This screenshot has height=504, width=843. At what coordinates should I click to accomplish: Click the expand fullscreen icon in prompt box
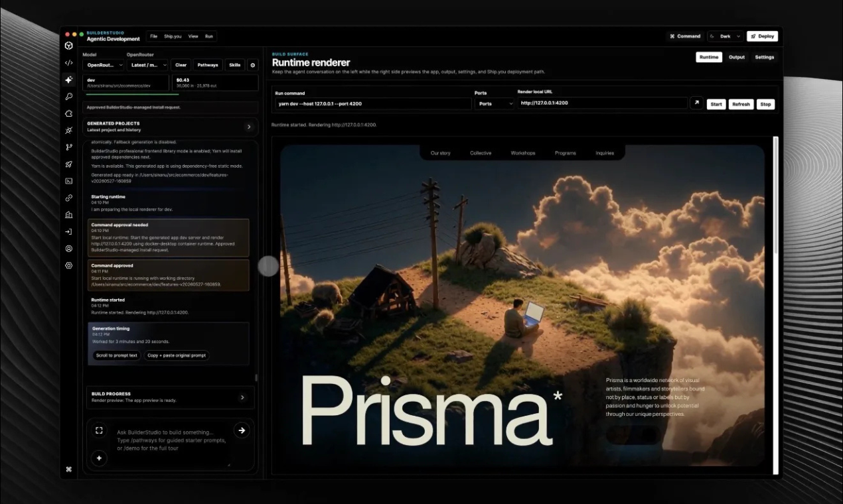(x=99, y=430)
